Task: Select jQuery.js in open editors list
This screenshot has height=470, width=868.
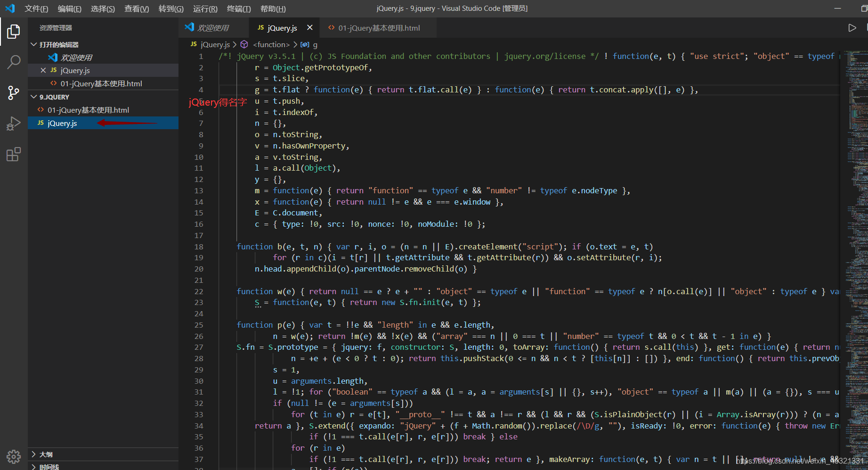Action: point(103,70)
